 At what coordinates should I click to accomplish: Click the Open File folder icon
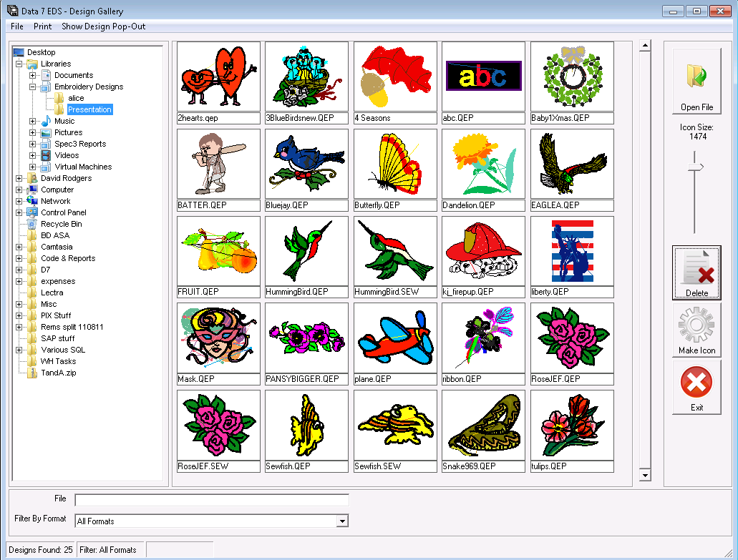(x=696, y=81)
